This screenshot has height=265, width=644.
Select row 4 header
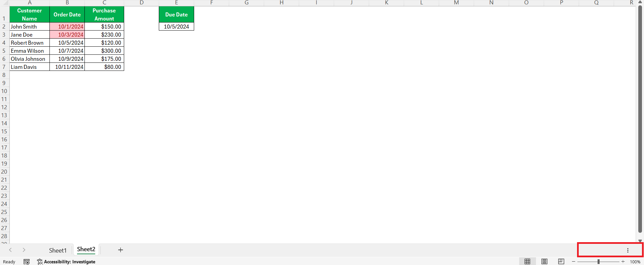point(4,43)
